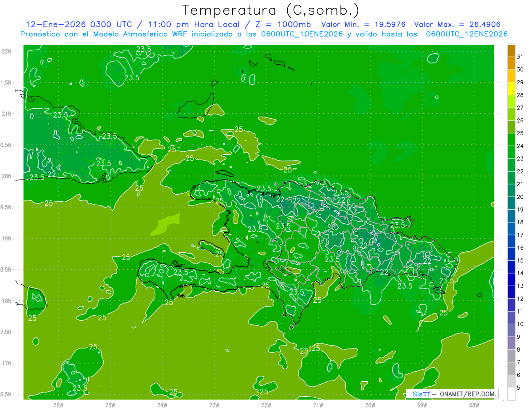Click the colorbar label 26

[520, 120]
